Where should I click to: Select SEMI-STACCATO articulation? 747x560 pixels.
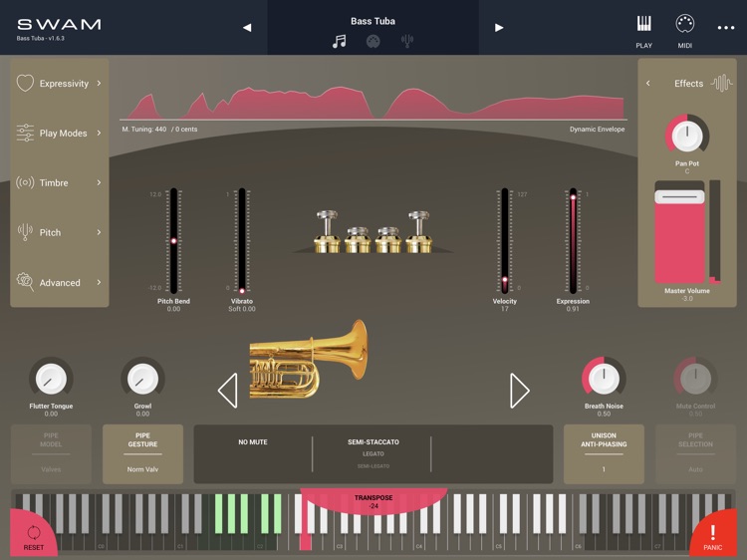pyautogui.click(x=373, y=442)
